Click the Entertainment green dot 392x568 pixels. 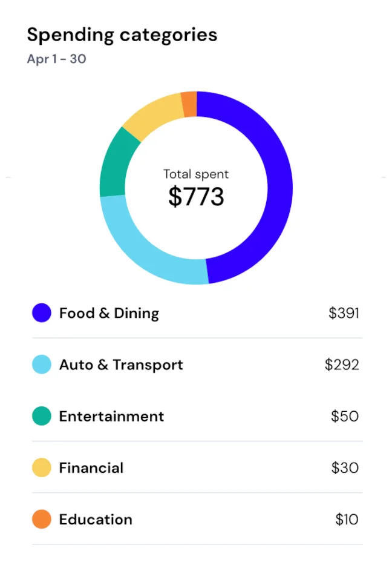pos(41,416)
